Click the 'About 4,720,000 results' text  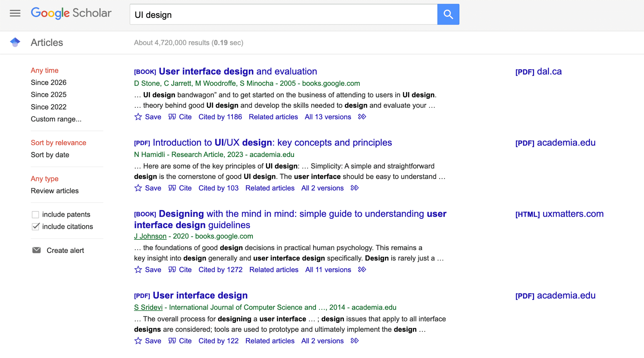coord(189,43)
